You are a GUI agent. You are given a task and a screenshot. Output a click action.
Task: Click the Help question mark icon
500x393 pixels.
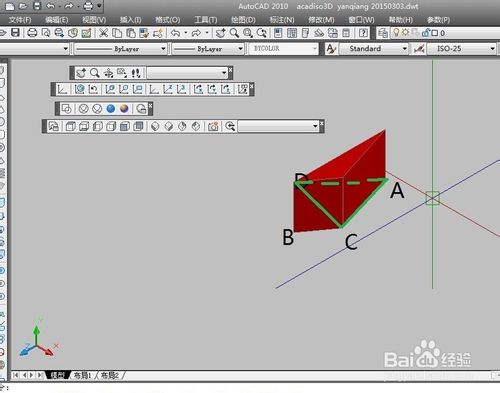pyautogui.click(x=363, y=33)
